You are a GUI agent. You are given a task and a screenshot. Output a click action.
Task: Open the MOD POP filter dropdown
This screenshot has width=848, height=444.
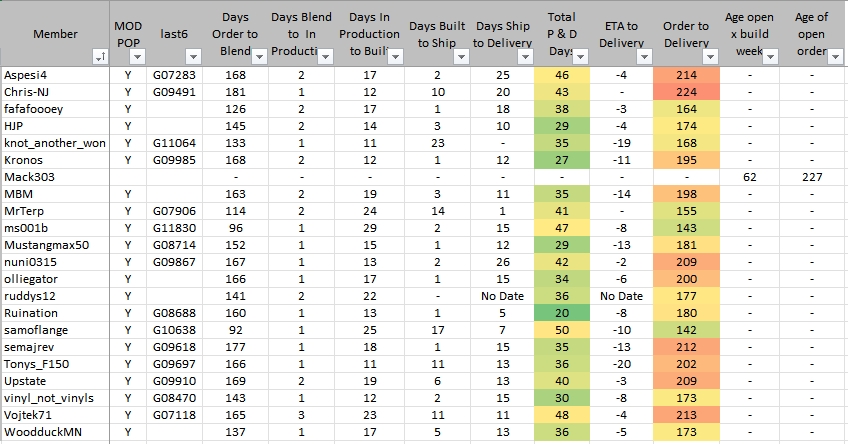point(137,59)
